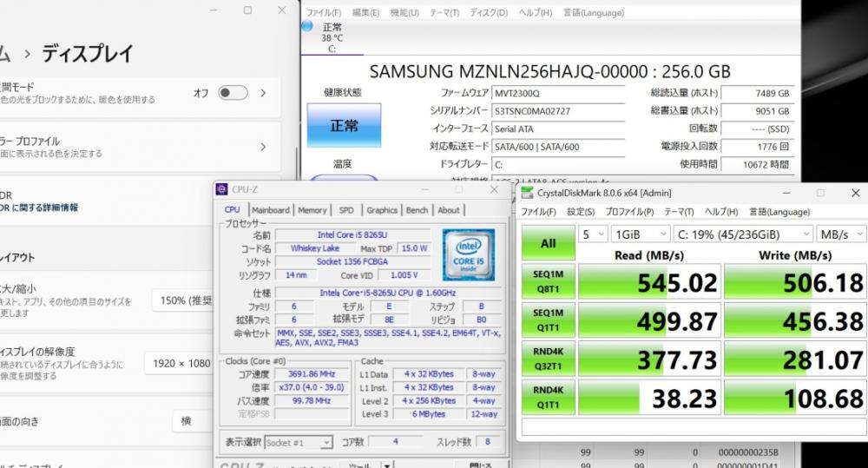Click the Intel Core i5 logo in CPU-Z
Image resolution: width=868 pixels, height=468 pixels.
click(x=469, y=254)
